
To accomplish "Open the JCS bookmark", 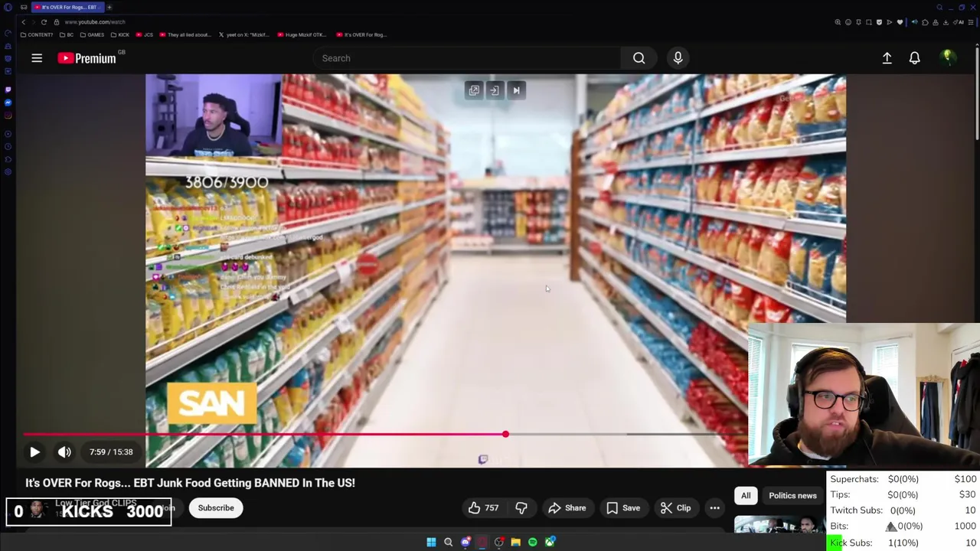I will 145,34.
